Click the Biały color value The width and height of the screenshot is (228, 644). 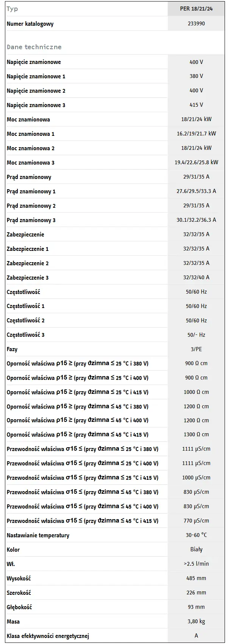[x=196, y=549]
